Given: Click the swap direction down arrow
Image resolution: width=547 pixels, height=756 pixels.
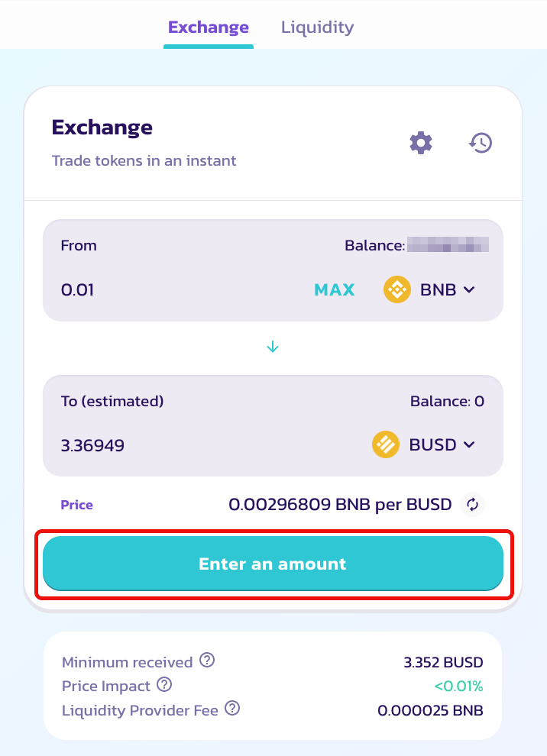Looking at the screenshot, I should [273, 347].
